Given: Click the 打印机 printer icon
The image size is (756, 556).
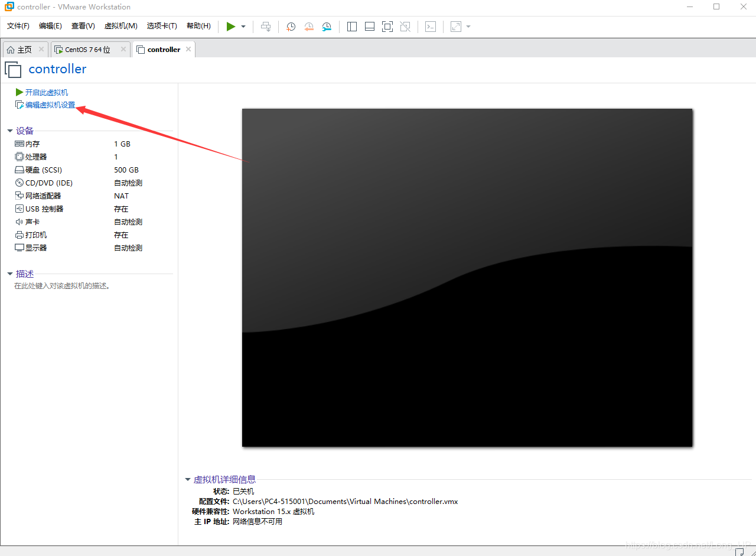Looking at the screenshot, I should [19, 235].
